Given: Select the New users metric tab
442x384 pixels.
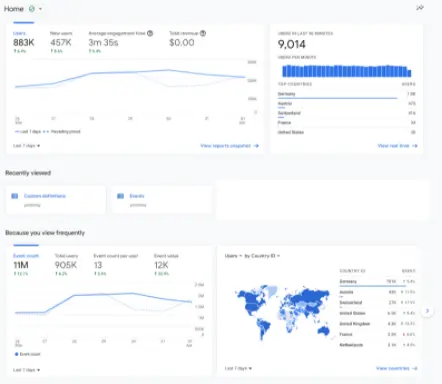Looking at the screenshot, I should pyautogui.click(x=61, y=42).
